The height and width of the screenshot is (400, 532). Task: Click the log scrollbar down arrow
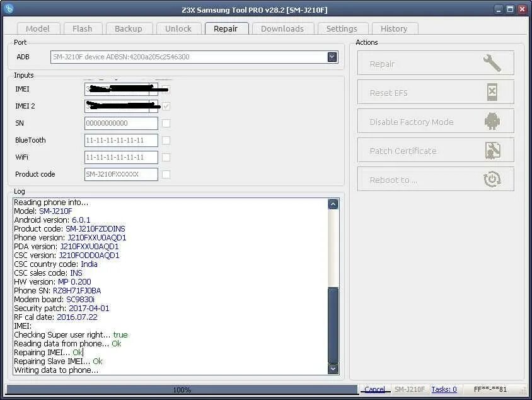coord(333,368)
